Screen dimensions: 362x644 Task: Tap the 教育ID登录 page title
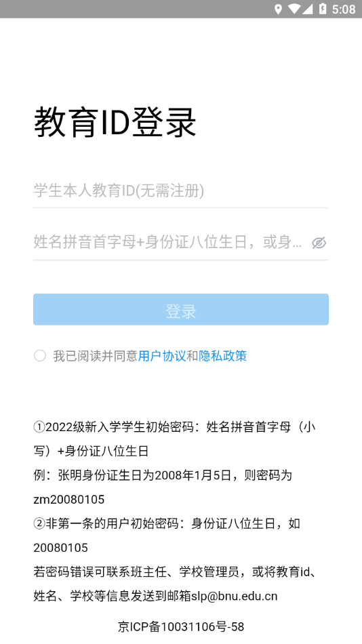click(x=115, y=123)
